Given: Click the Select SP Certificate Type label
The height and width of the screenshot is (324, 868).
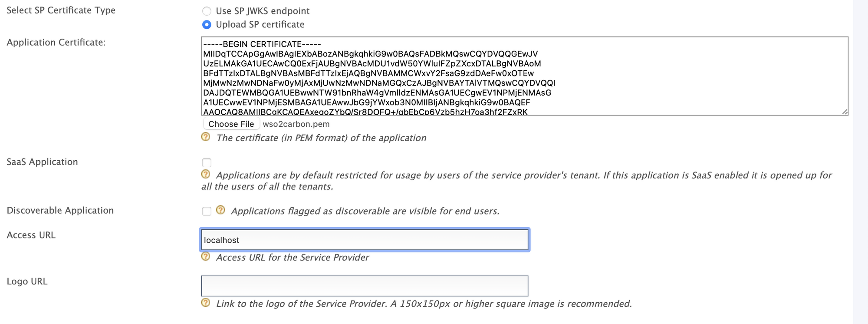Looking at the screenshot, I should 61,10.
